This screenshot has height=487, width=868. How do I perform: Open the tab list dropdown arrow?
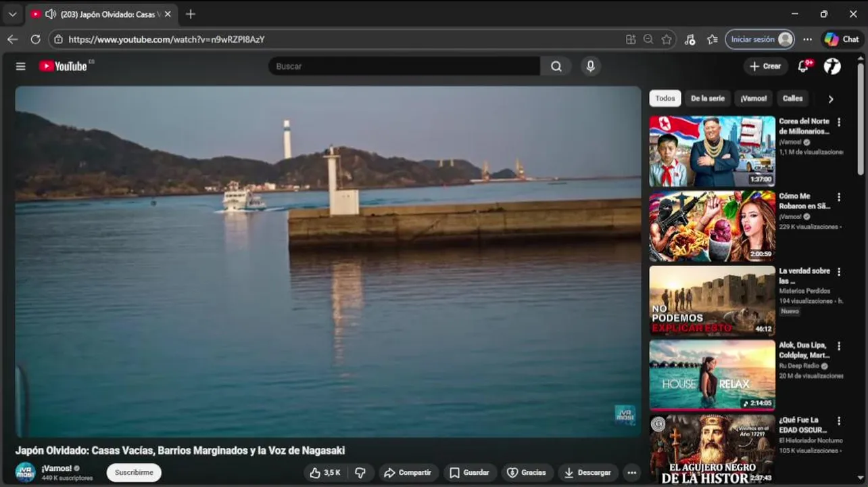click(12, 14)
